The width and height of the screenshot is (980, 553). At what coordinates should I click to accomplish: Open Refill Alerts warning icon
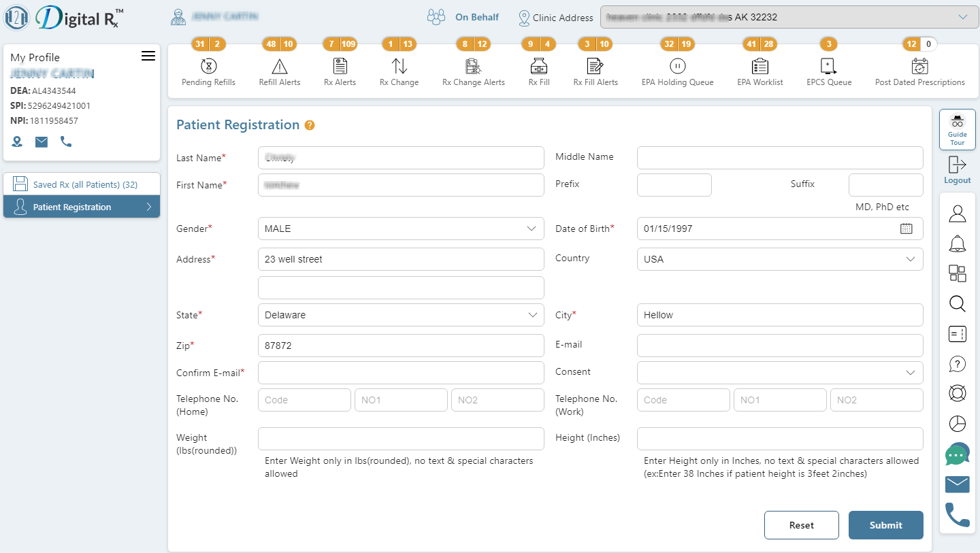coord(280,67)
